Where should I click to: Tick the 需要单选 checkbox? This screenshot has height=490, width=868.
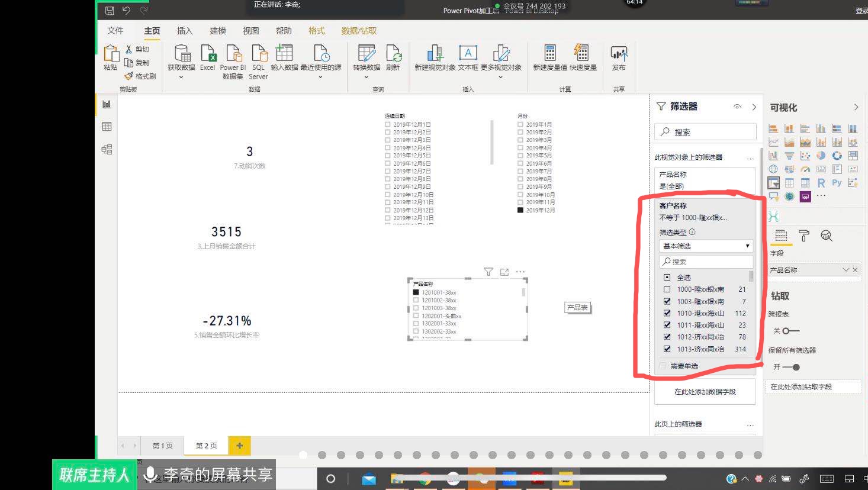(x=663, y=366)
